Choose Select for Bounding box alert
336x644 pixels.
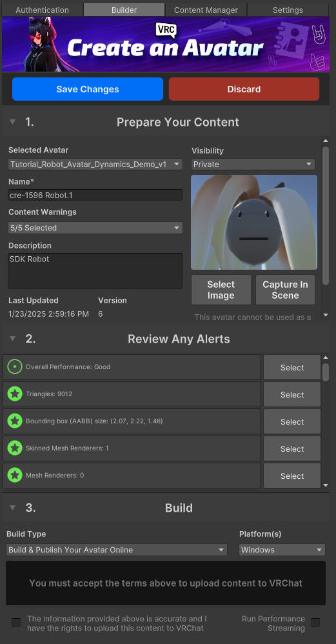click(292, 422)
